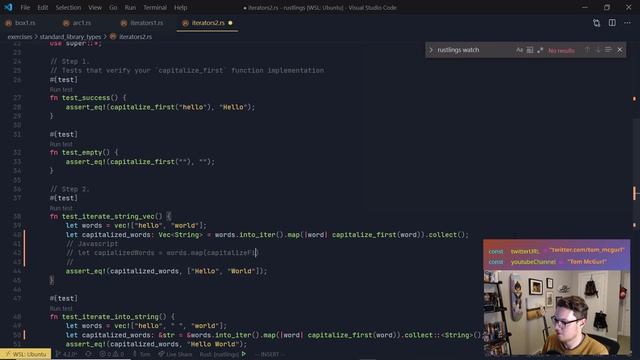Open the Go menu
The image size is (640, 360).
(113, 7)
